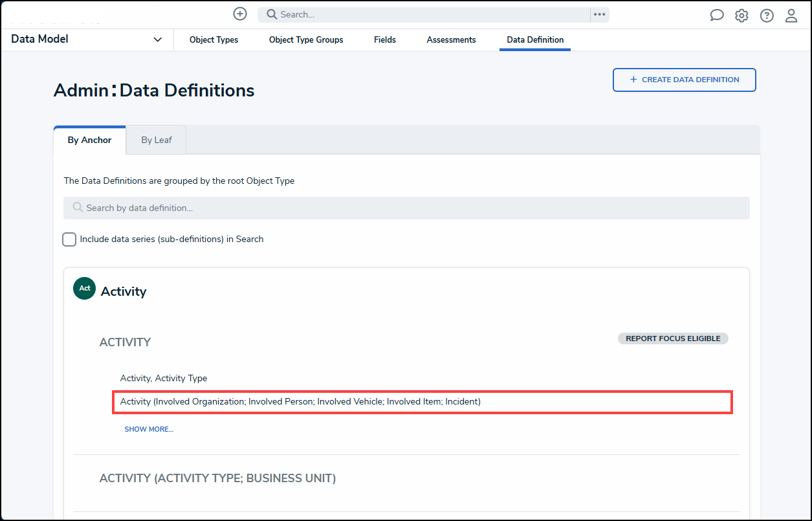Expand list with SHOW MORE link

pos(149,429)
